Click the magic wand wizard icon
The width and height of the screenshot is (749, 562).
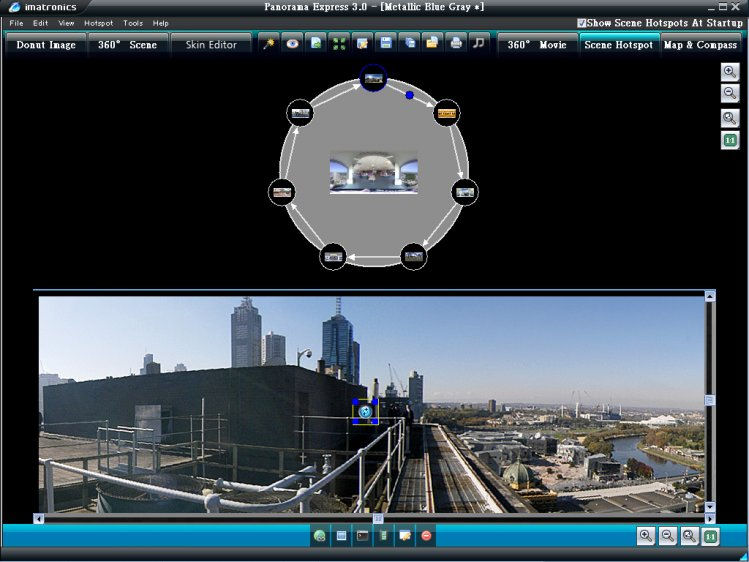click(269, 44)
